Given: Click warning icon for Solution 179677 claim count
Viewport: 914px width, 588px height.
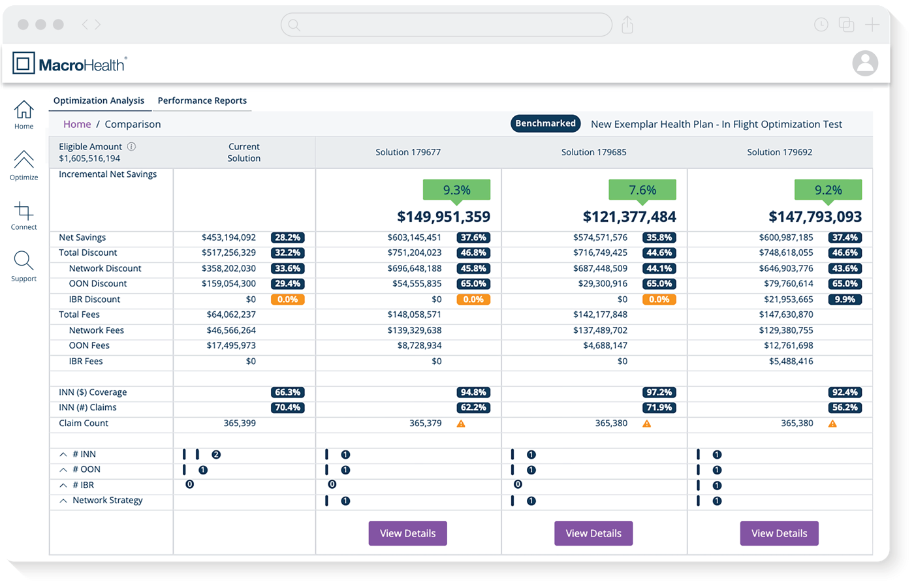Looking at the screenshot, I should click(461, 424).
